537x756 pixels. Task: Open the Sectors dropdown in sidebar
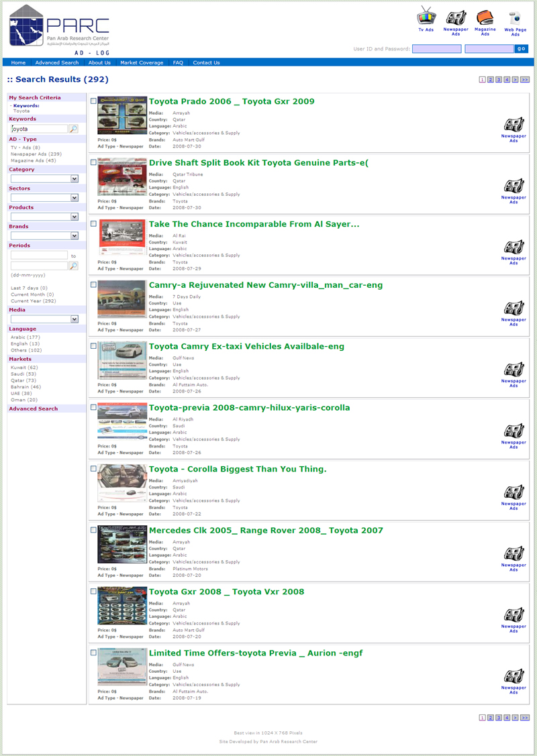[x=44, y=198]
